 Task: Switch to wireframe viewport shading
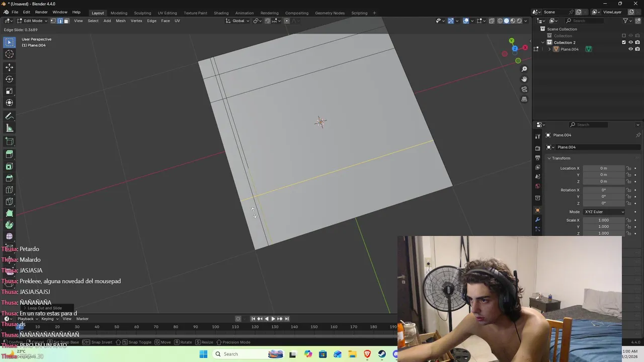point(500,21)
